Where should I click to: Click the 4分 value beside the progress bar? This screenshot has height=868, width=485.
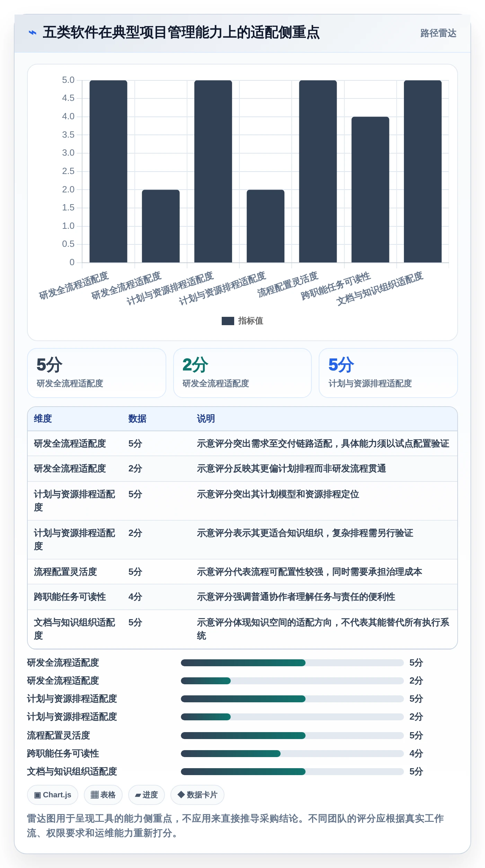coord(416,754)
